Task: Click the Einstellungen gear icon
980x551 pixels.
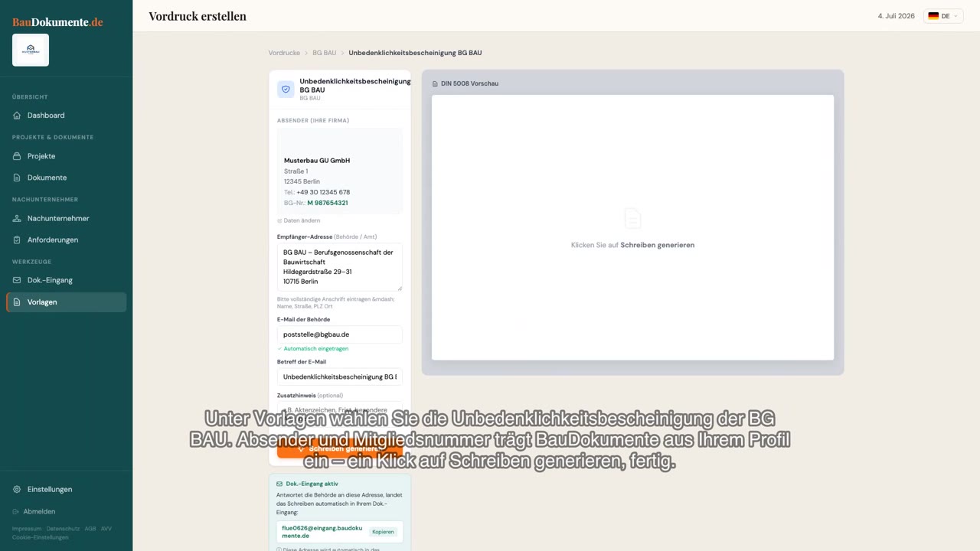Action: click(17, 490)
